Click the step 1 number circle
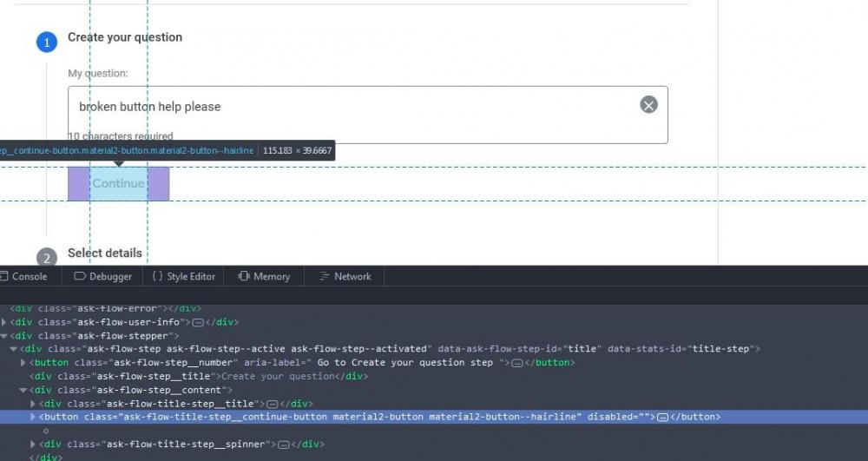Viewport: 868px width, 461px height. pyautogui.click(x=47, y=42)
